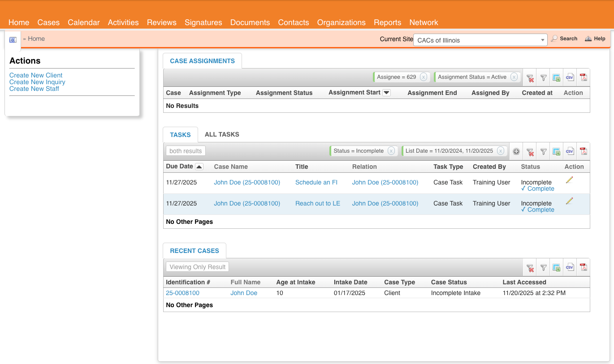Select the Tasks tab
Viewport: 614px width, 364px height.
(x=180, y=135)
